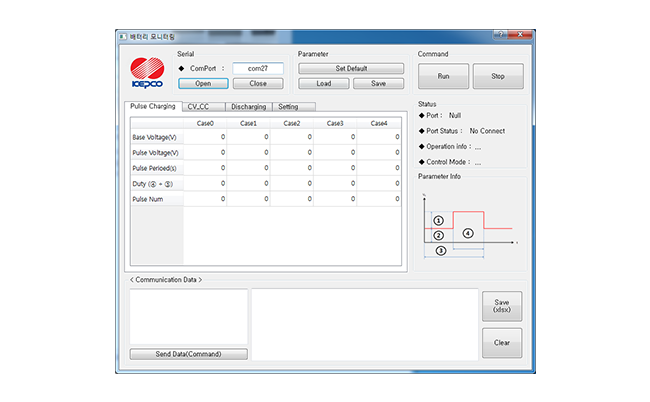Save parameters with the Parameter Save button
The height and width of the screenshot is (402, 650).
378,84
